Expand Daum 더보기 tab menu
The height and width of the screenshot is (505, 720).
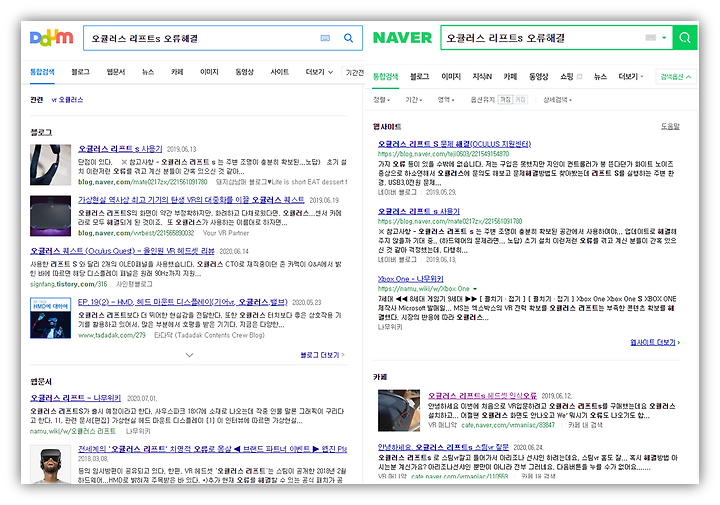coord(319,72)
